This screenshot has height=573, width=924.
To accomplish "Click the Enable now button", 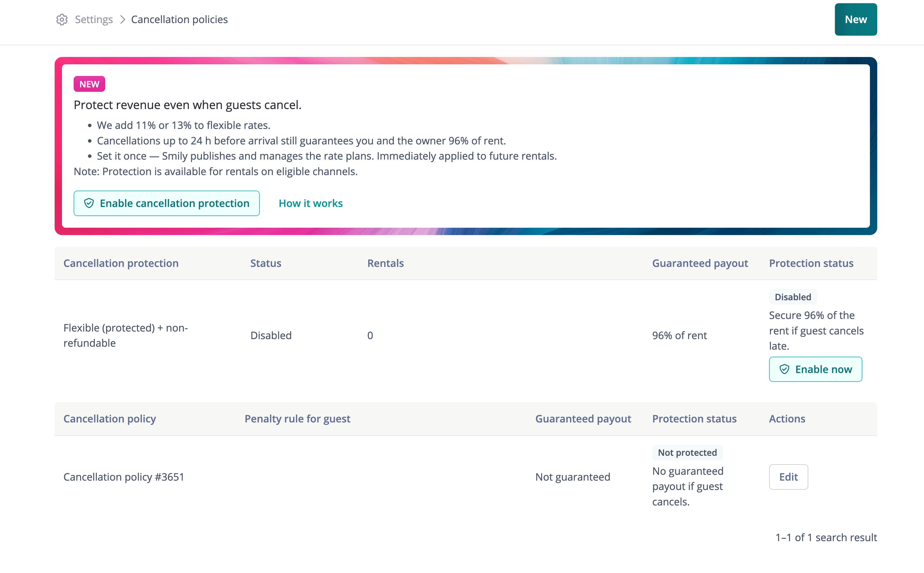I will pyautogui.click(x=815, y=369).
